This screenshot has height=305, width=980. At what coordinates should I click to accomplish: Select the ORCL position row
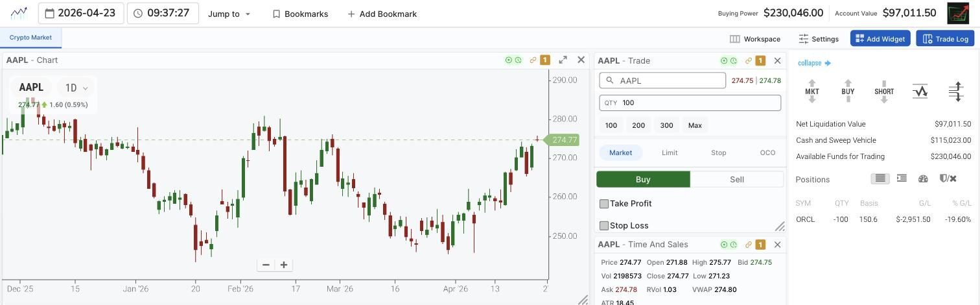(x=883, y=219)
